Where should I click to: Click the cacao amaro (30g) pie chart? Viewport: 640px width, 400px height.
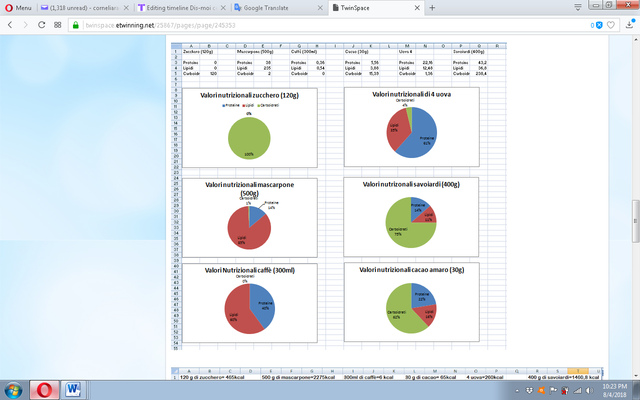click(x=411, y=308)
